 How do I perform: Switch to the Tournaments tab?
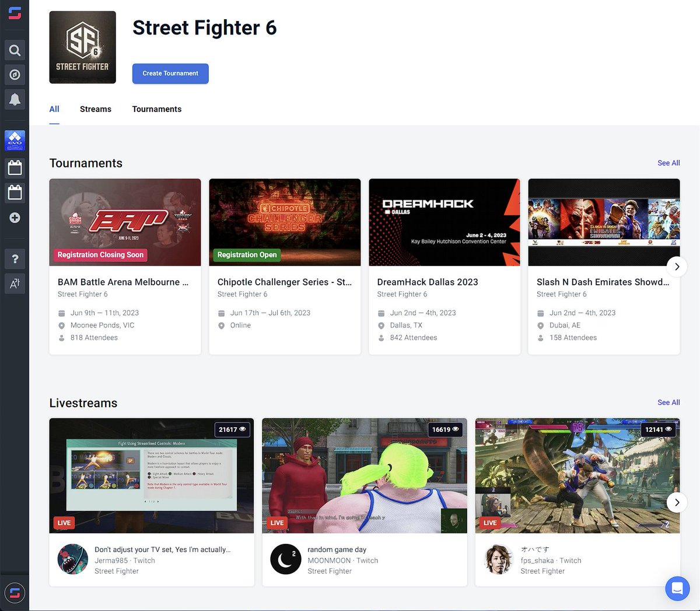pyautogui.click(x=156, y=109)
